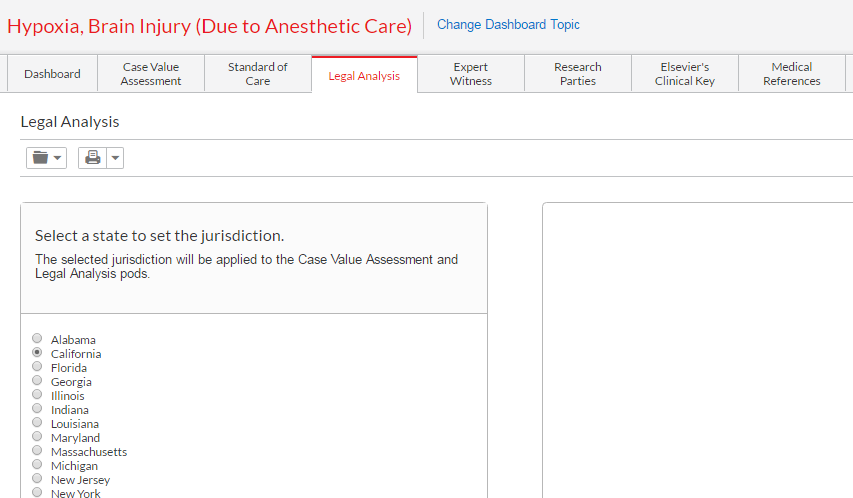Select the New Jersey option

coord(37,478)
